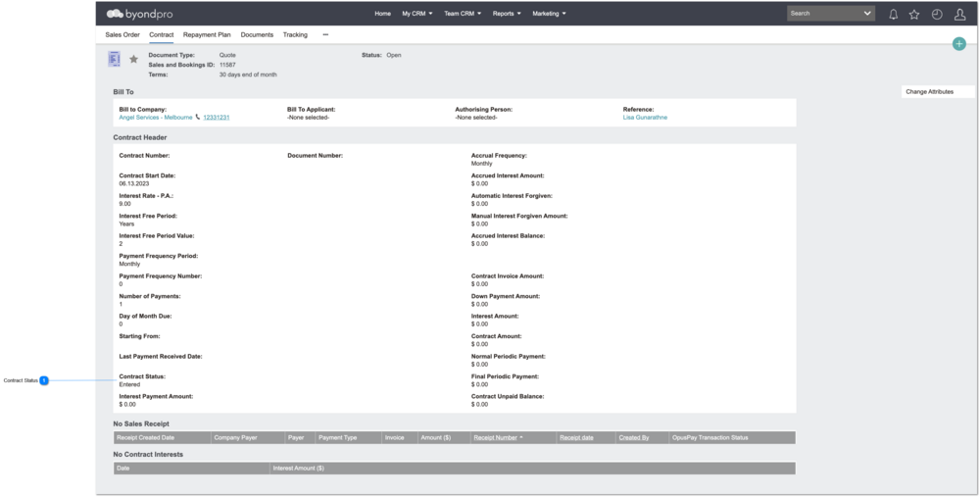Open Lisa Gunarathne reference link

(645, 118)
